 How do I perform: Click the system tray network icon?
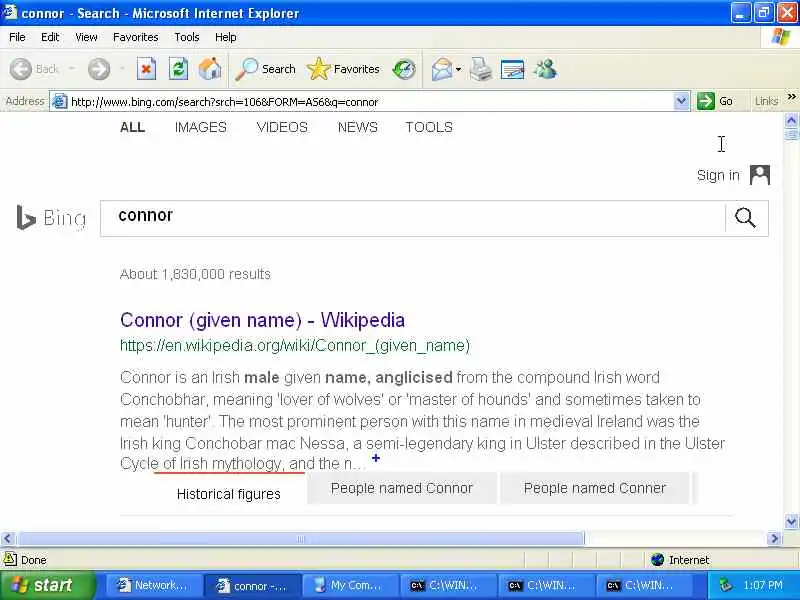point(726,585)
